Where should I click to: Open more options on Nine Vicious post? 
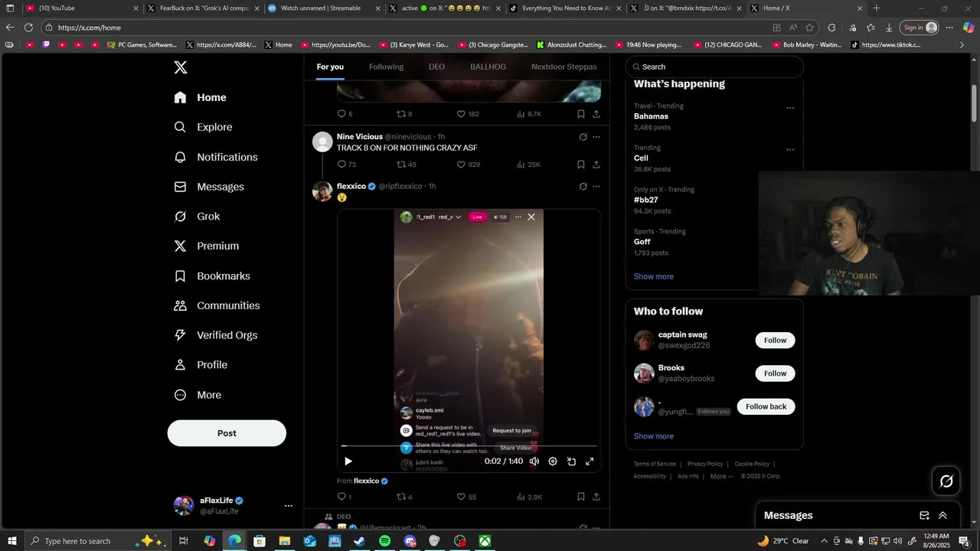pos(596,137)
